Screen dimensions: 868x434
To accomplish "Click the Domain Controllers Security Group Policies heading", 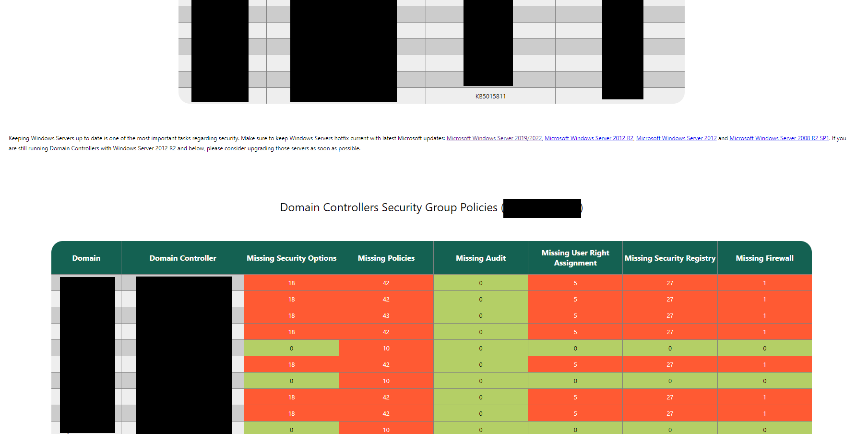I will [x=430, y=207].
